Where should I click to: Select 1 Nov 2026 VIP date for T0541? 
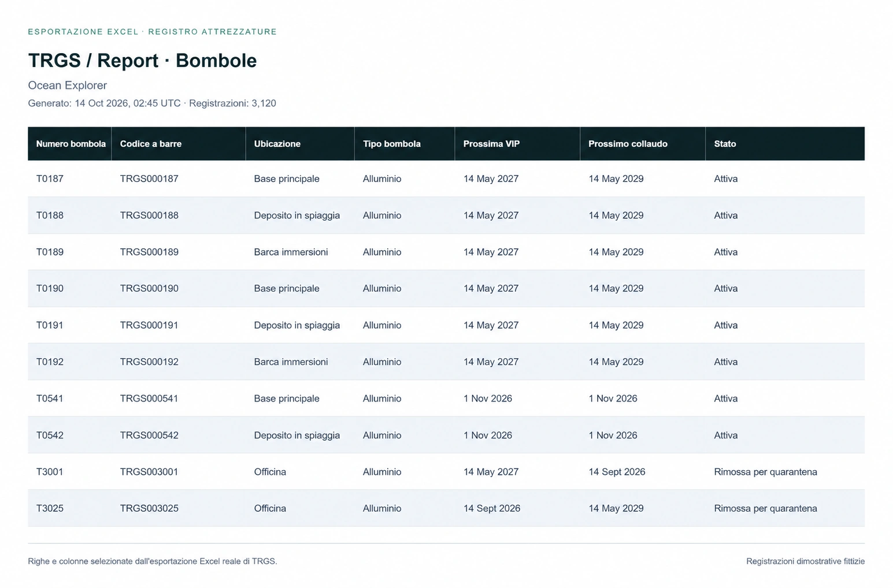click(488, 399)
